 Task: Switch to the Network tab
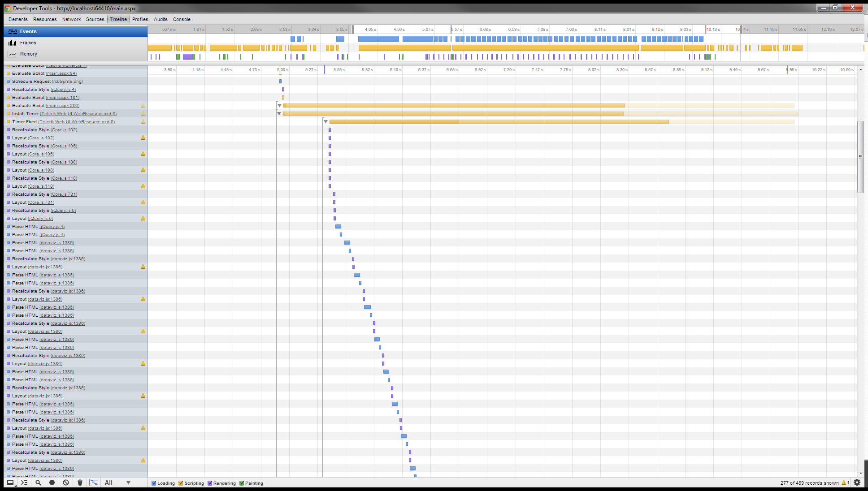pyautogui.click(x=71, y=19)
